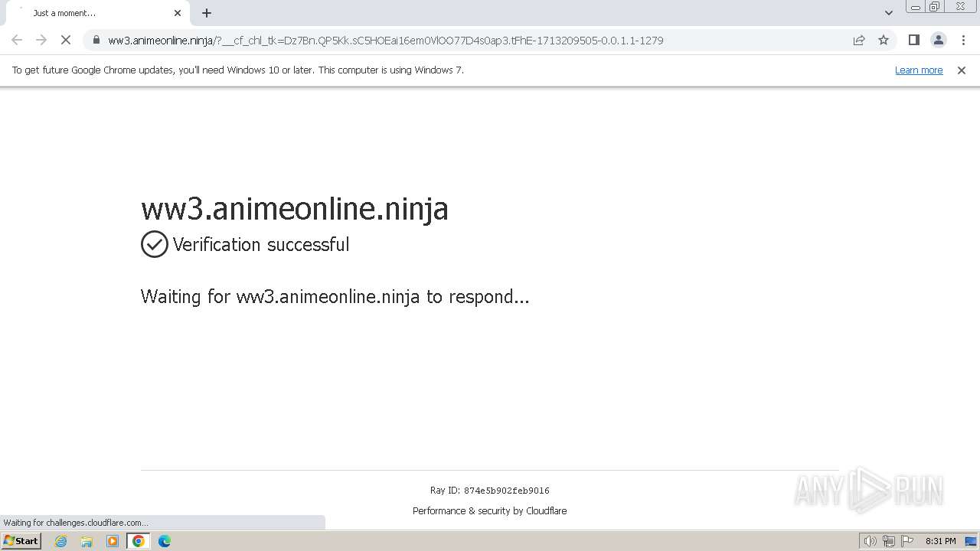Click 'Waiting for ww3.animeonline.ninja to respond...' text

click(335, 297)
